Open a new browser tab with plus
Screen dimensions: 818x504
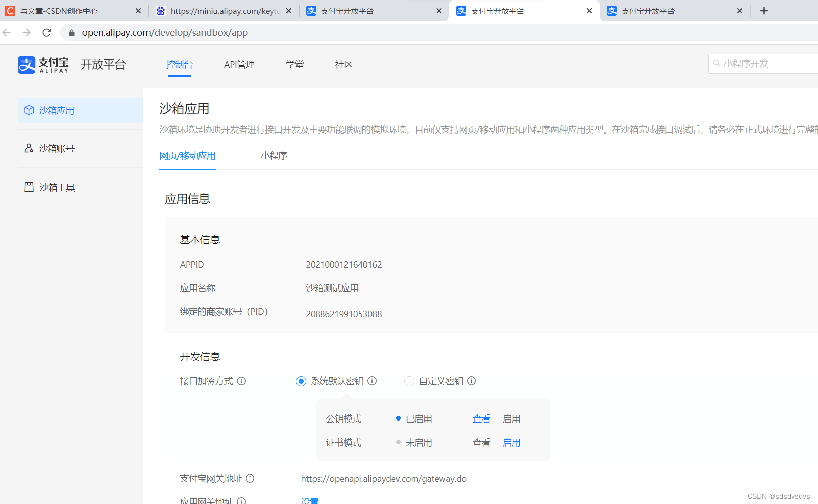point(764,11)
